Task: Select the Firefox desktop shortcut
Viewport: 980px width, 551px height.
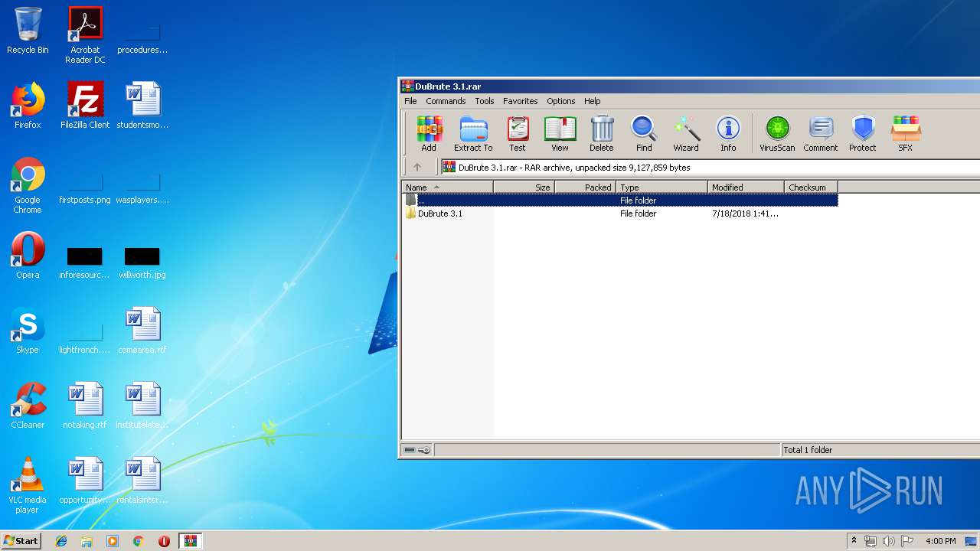Action: [28, 106]
